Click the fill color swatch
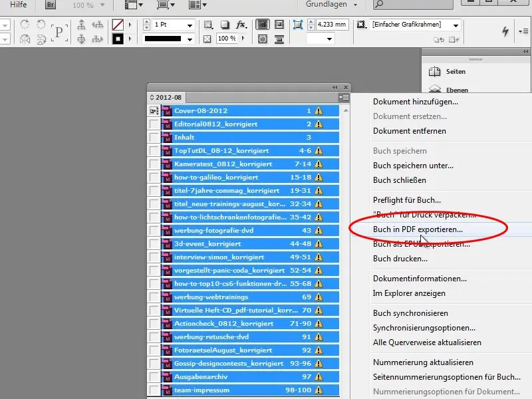This screenshot has height=399, width=532. pos(118,25)
